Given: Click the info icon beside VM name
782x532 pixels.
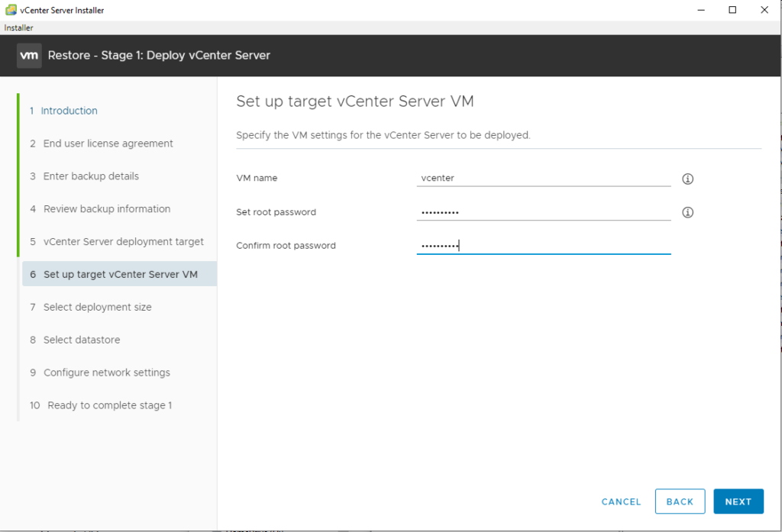Looking at the screenshot, I should pyautogui.click(x=688, y=179).
